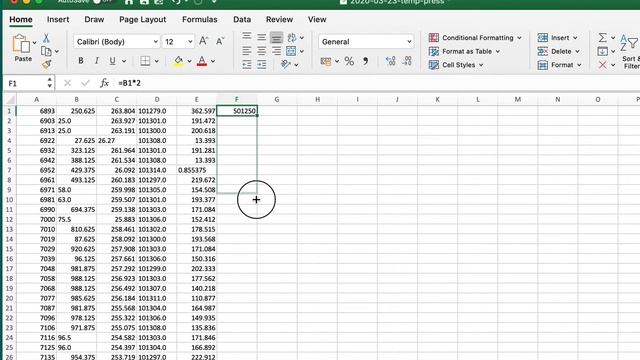Click the text orientation icon
This screenshot has height=360, width=640.
tap(286, 64)
